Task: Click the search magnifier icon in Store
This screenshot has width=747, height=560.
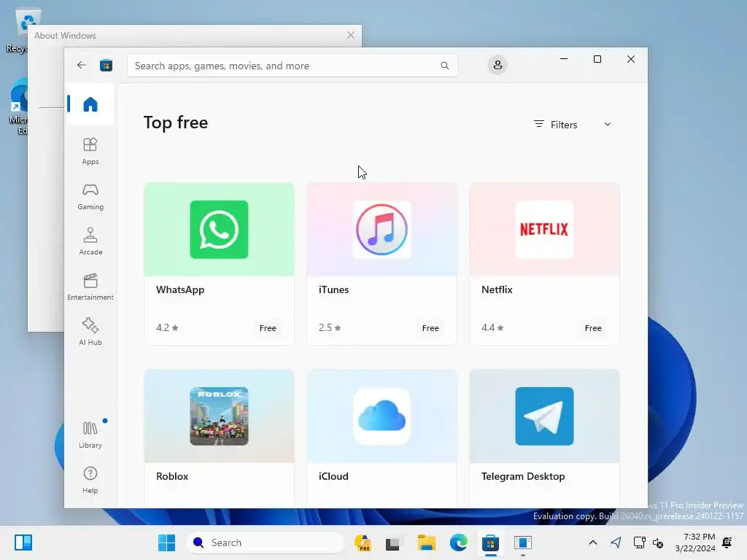Action: pyautogui.click(x=444, y=66)
